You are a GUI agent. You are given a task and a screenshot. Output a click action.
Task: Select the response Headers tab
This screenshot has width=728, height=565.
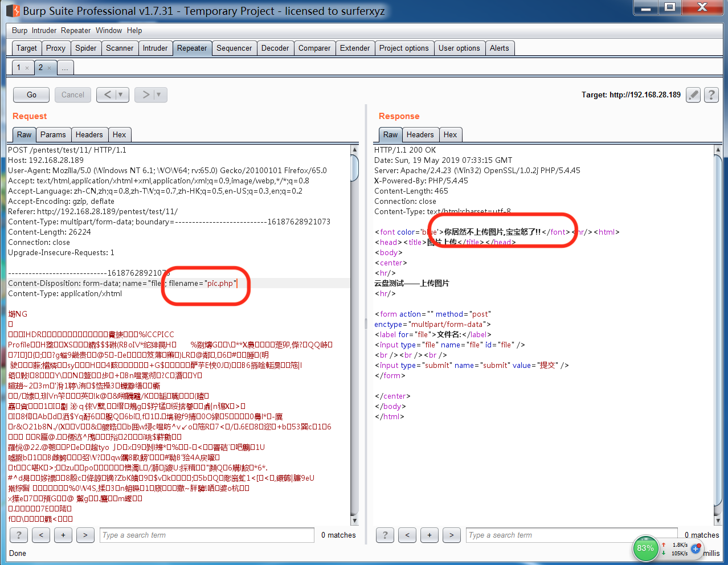click(420, 134)
